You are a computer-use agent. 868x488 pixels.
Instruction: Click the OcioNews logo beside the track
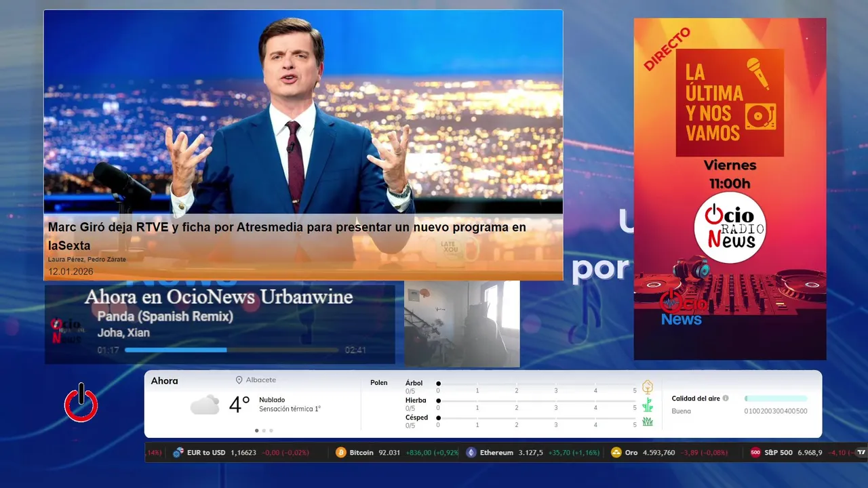coord(66,331)
